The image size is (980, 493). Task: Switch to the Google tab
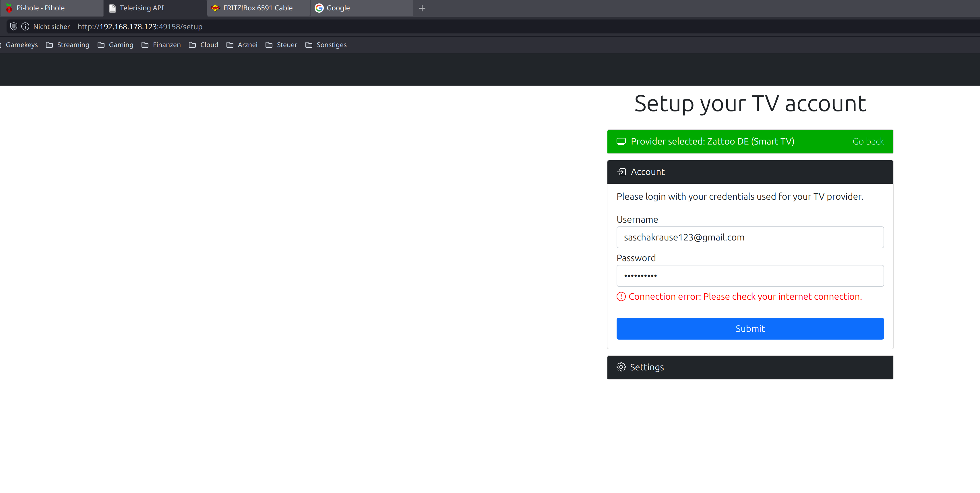click(362, 8)
